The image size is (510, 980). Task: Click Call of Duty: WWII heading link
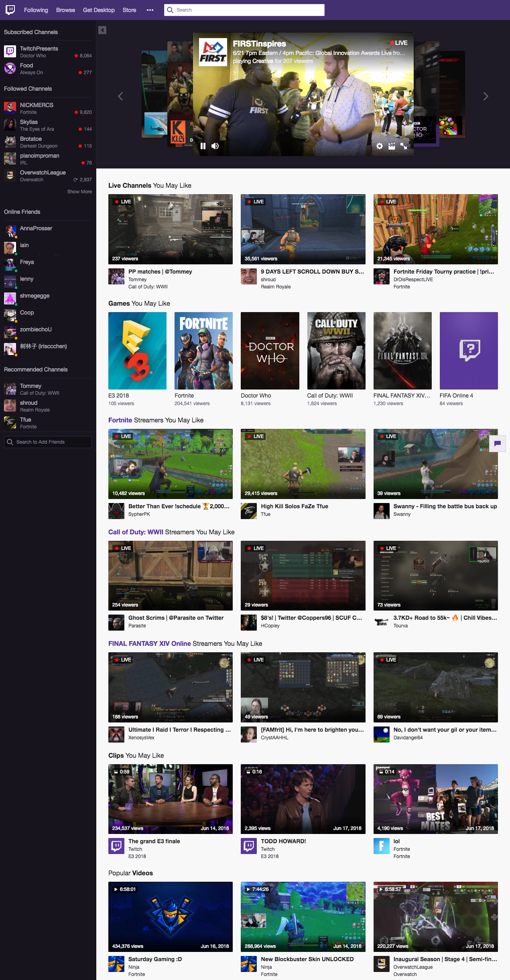pyautogui.click(x=136, y=532)
